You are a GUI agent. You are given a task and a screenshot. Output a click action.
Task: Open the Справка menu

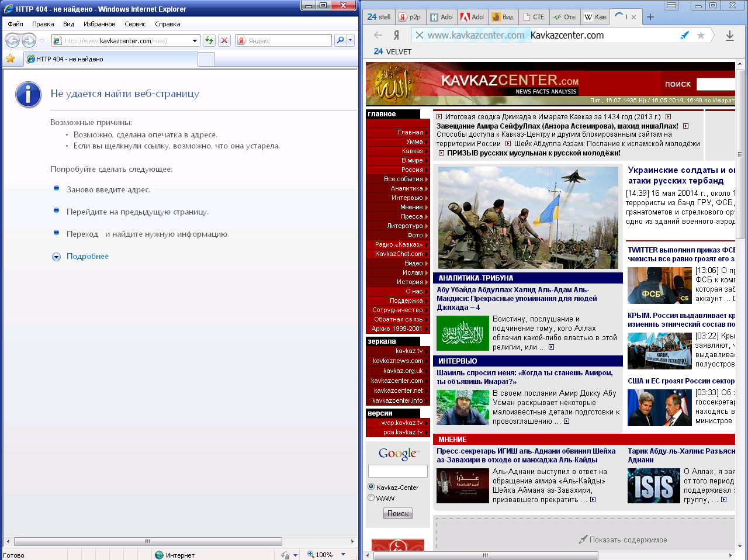(168, 24)
